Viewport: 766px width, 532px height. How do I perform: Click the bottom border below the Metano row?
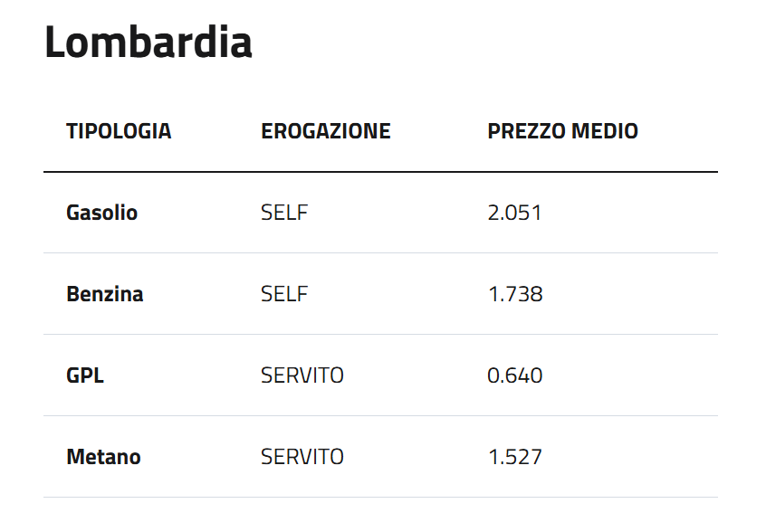coord(380,498)
